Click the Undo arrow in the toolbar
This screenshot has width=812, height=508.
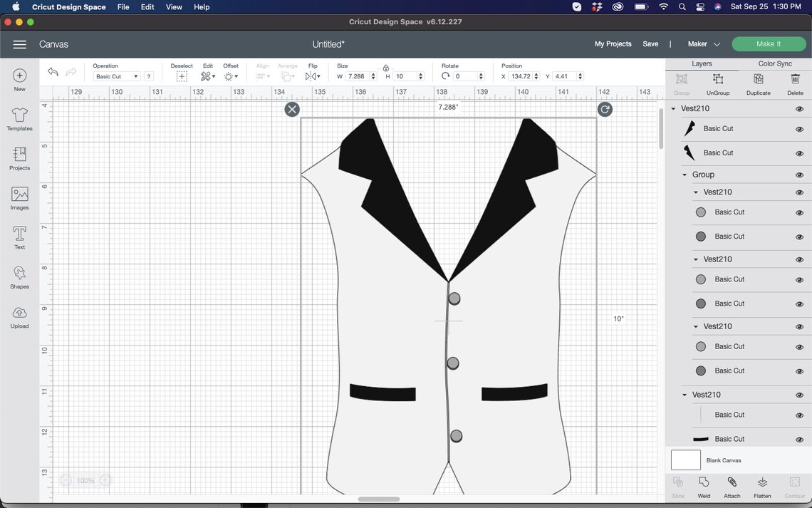pyautogui.click(x=53, y=71)
